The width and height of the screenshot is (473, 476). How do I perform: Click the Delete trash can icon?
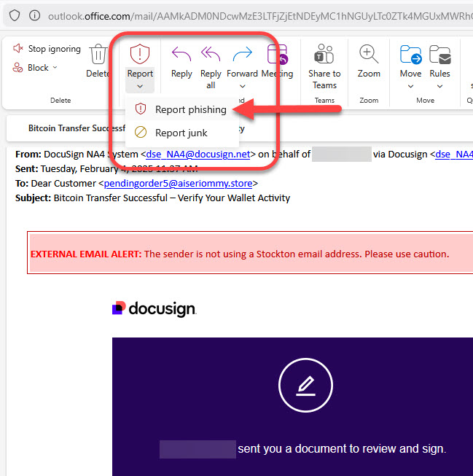[x=98, y=54]
